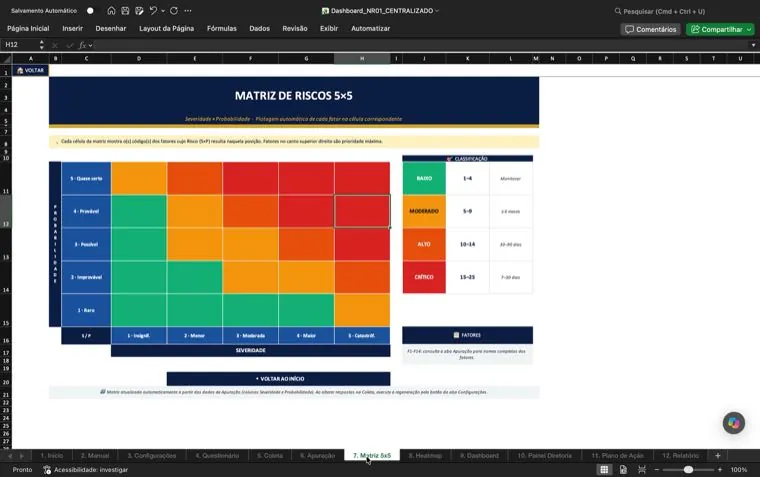
Task: Open the Dashboard_NR01_CENTRALIZADO file name dropdown
Action: click(437, 11)
